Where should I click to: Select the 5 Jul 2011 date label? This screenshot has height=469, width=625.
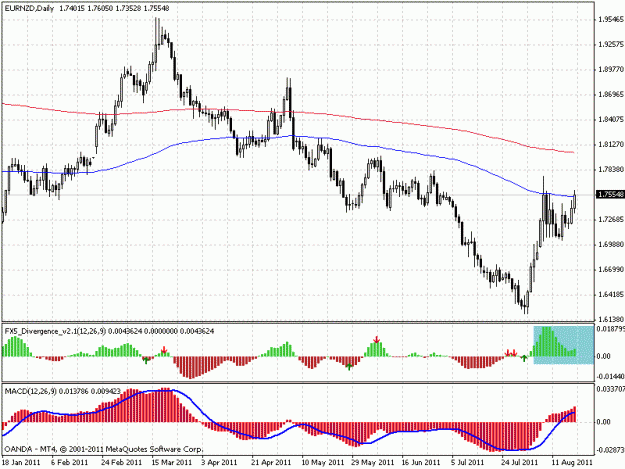[468, 463]
